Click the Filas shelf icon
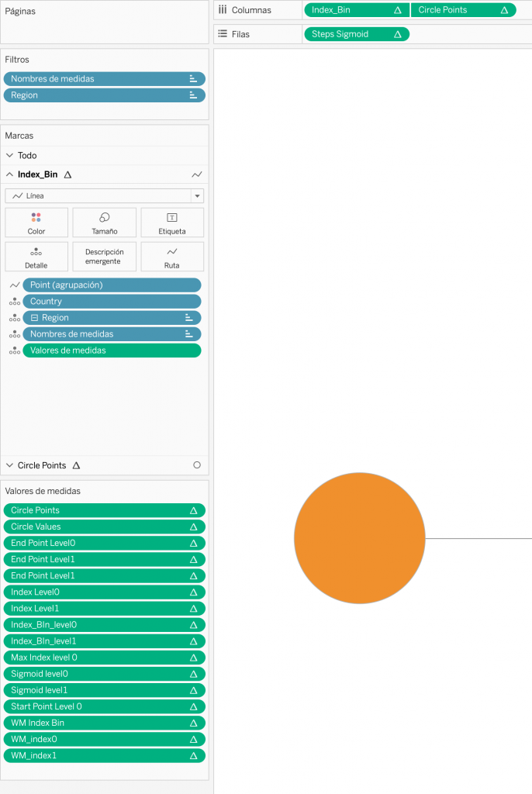Viewport: 532px width, 794px height. (223, 34)
